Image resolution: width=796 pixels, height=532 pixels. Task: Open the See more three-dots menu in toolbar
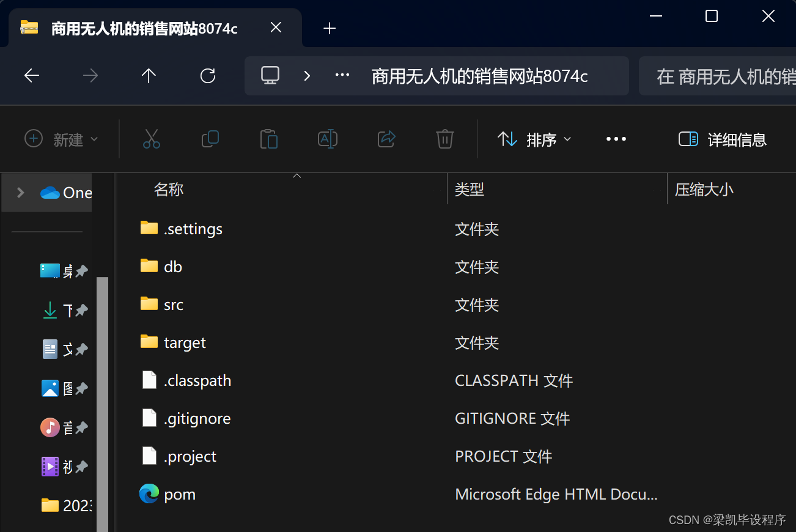[616, 139]
